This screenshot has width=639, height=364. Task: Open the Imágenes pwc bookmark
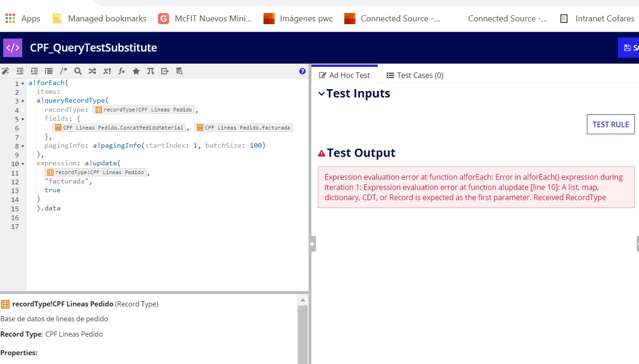[298, 19]
